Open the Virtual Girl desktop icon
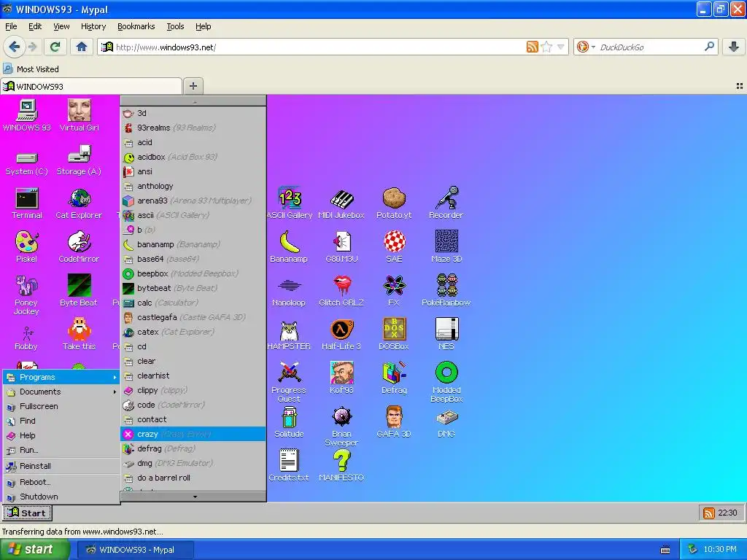 point(79,116)
